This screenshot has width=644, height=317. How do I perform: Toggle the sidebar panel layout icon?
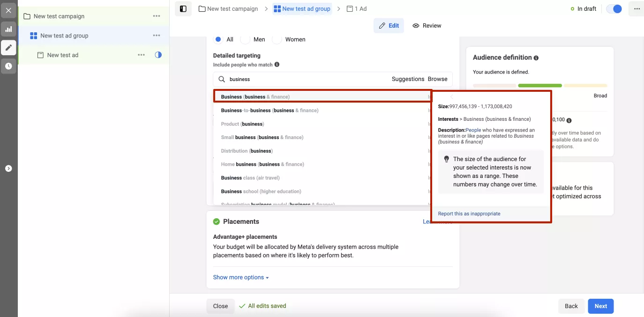tap(183, 9)
